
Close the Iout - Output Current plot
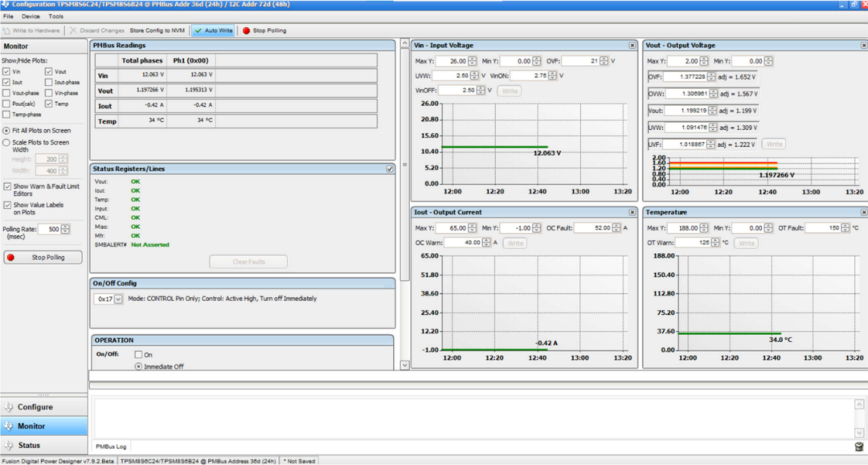[x=633, y=213]
